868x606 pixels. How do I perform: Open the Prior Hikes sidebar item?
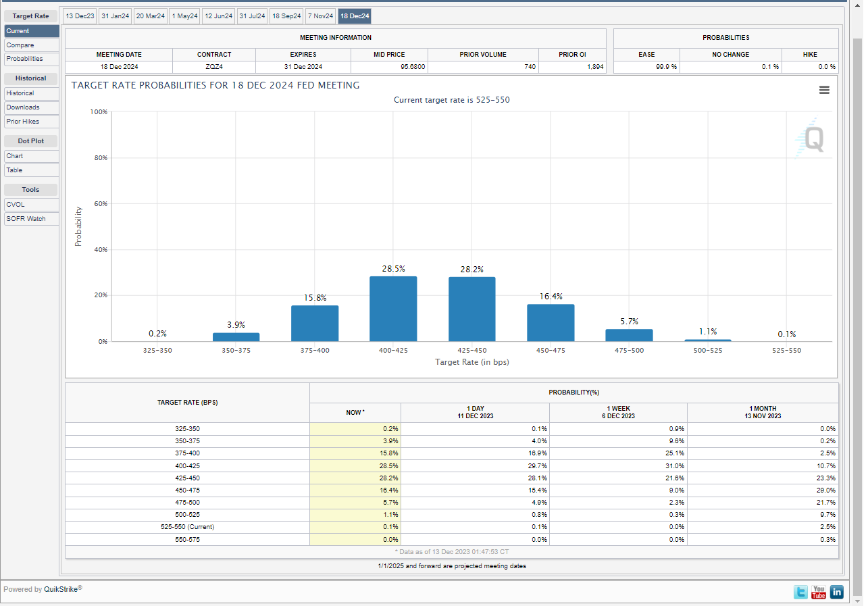tap(32, 122)
